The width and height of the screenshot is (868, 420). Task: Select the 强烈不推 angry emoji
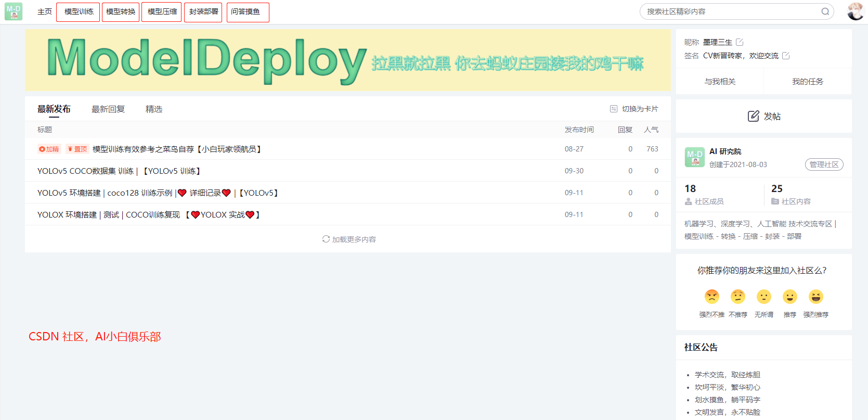(712, 297)
